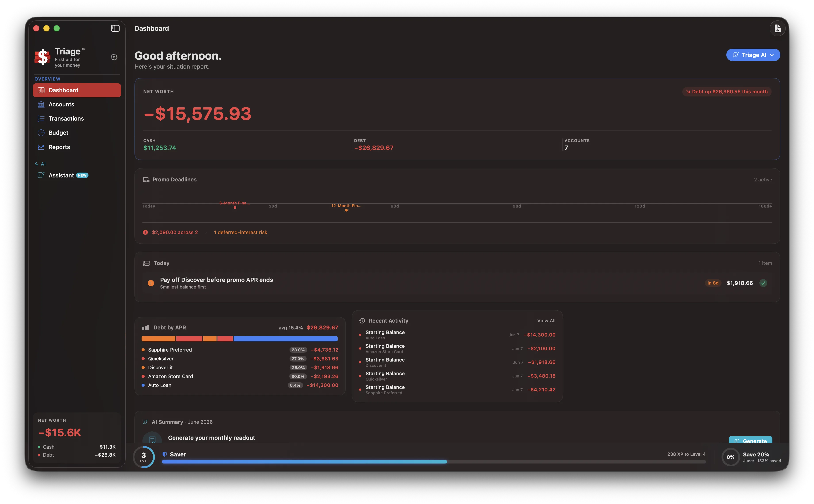
Task: Click the import document icon top-right
Action: (777, 28)
